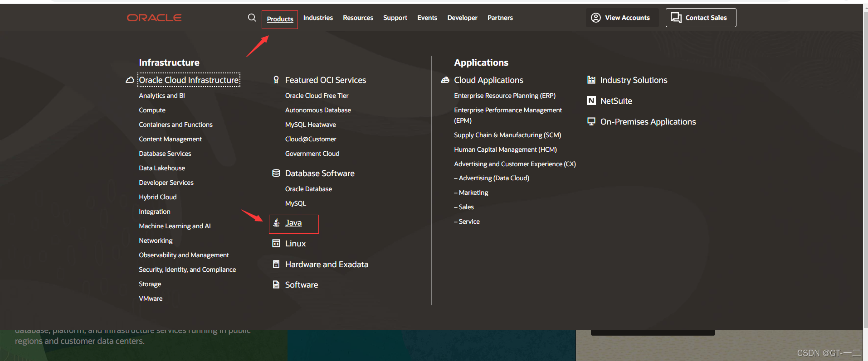868x361 pixels.
Task: Open Machine Learning and AI
Action: tap(175, 226)
